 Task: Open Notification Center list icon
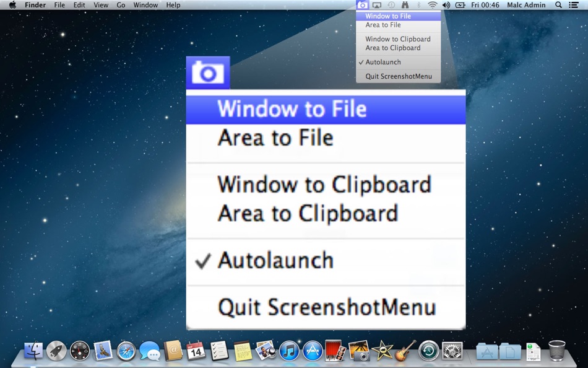(573, 5)
